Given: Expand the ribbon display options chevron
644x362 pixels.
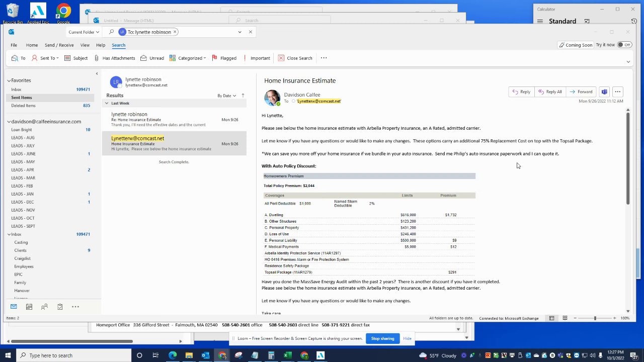Looking at the screenshot, I should pyautogui.click(x=628, y=61).
